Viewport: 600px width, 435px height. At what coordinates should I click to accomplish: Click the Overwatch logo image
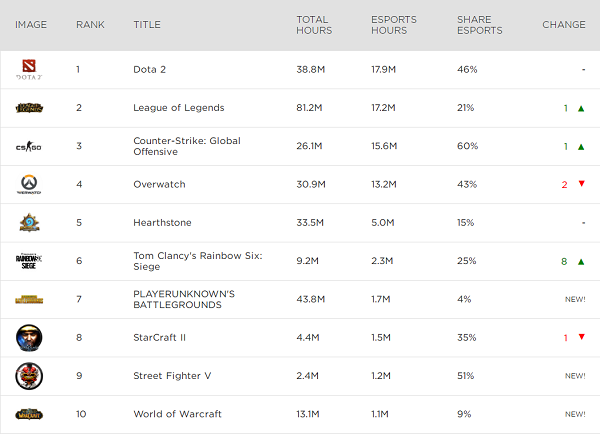pyautogui.click(x=29, y=184)
